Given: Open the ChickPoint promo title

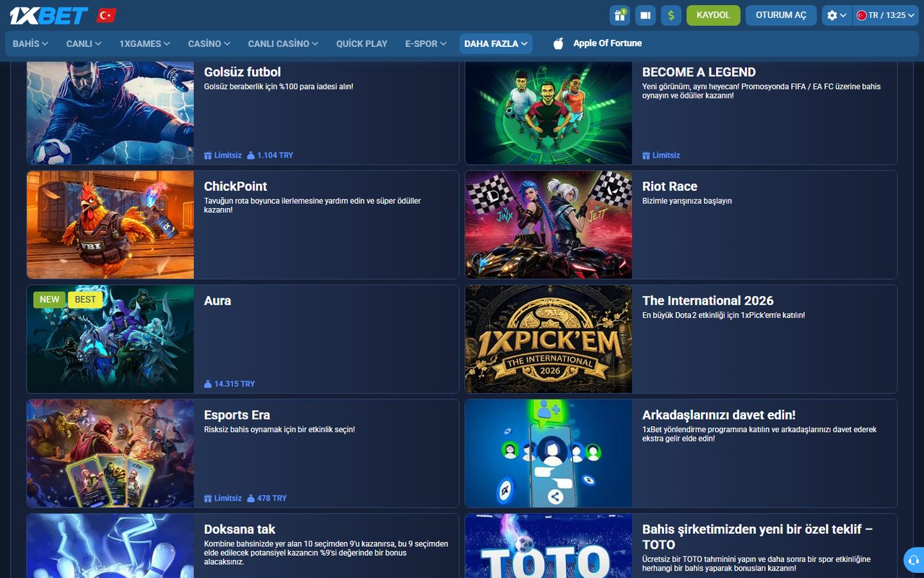Looking at the screenshot, I should coord(235,186).
